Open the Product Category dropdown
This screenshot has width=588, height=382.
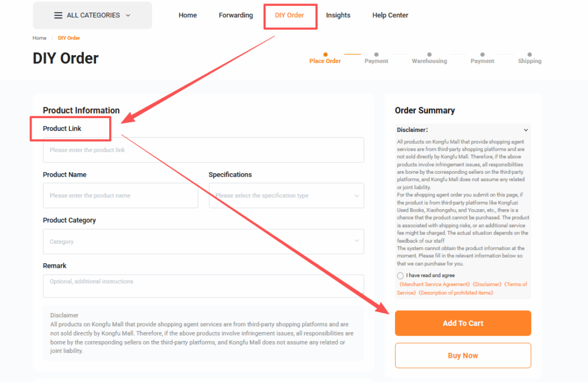coord(203,241)
